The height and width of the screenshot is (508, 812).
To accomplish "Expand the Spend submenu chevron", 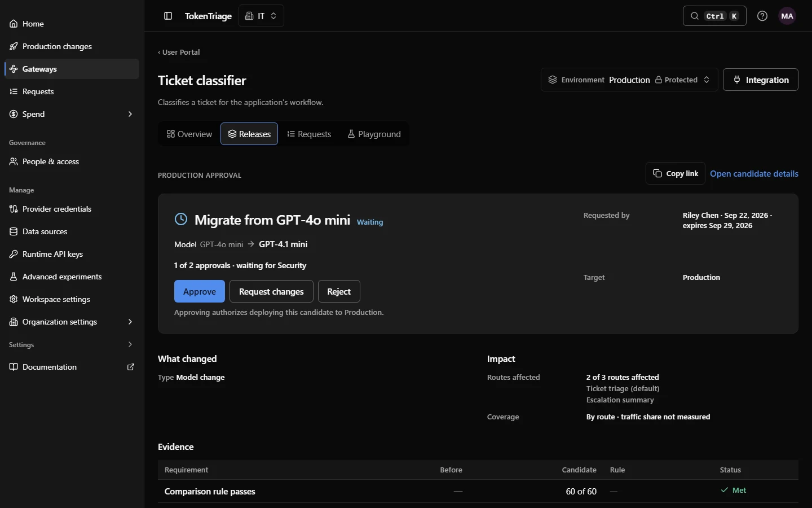I will point(130,114).
